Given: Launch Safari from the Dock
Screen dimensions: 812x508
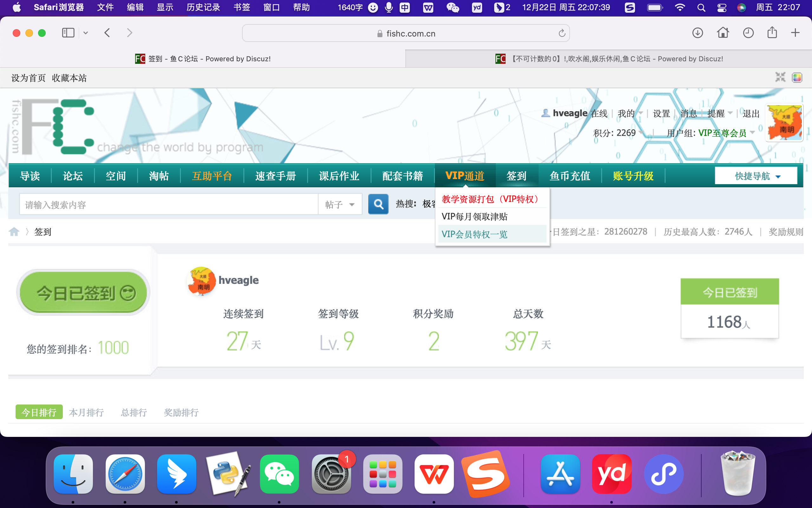Looking at the screenshot, I should (x=125, y=474).
